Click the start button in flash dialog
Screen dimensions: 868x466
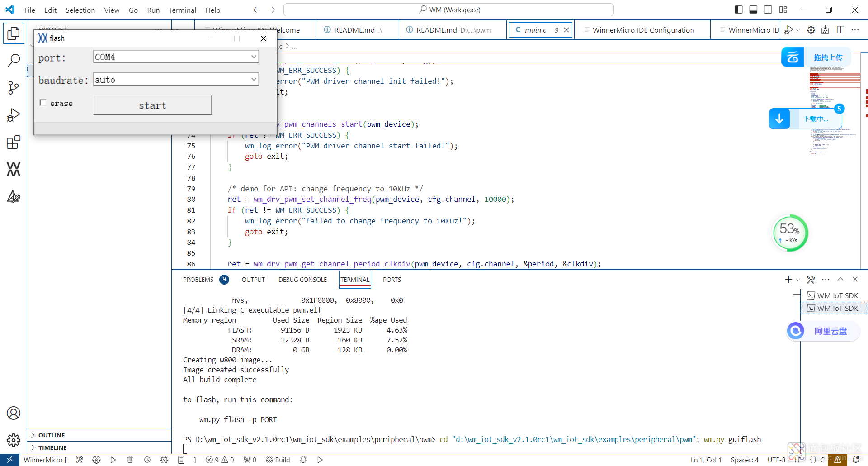click(152, 105)
